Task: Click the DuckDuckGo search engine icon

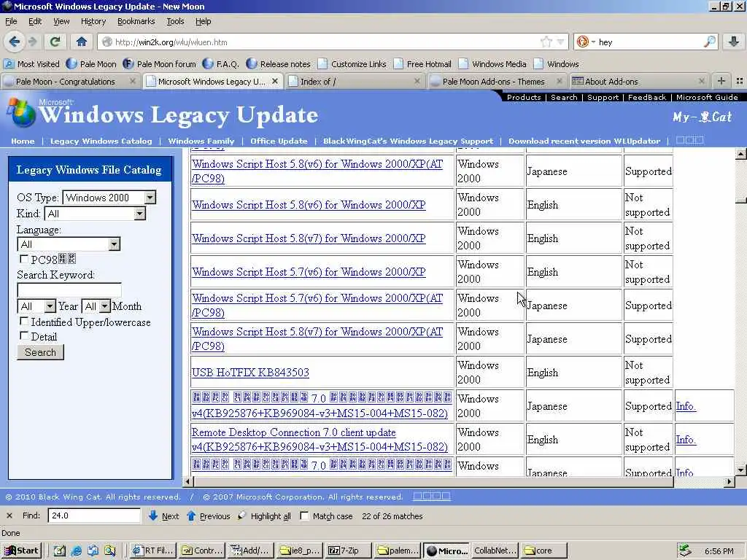Action: [x=582, y=42]
